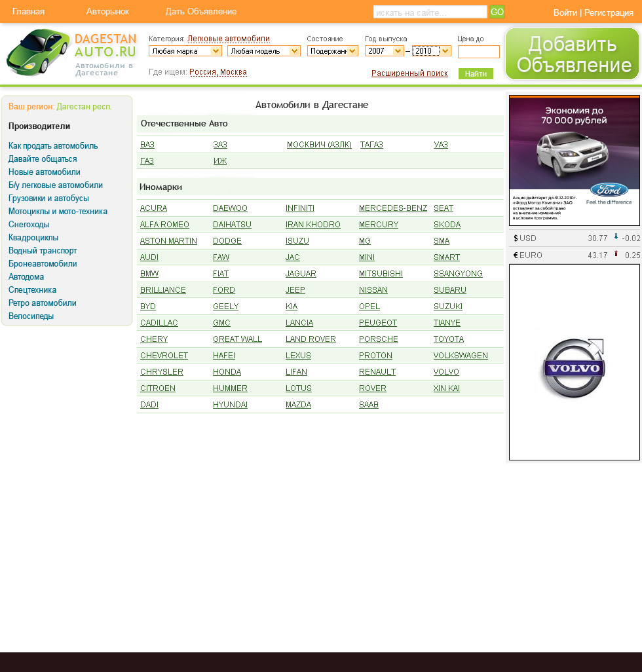Open Давайте общаться in sidebar
This screenshot has width=642, height=672.
pos(43,159)
